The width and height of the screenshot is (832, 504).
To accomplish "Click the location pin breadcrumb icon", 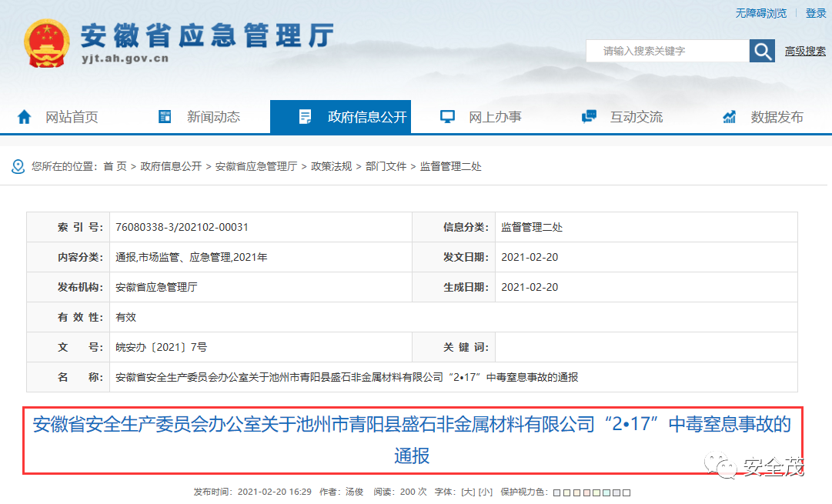I will 18,166.
